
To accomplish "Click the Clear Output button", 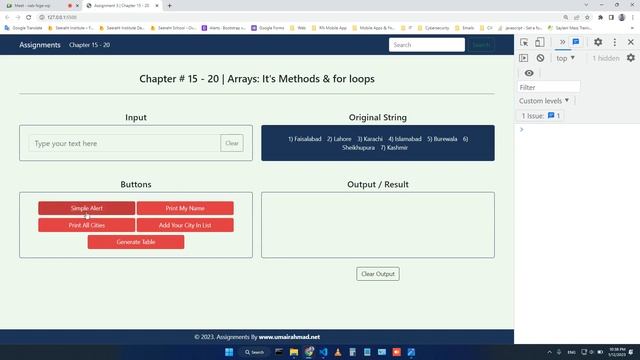I will click(x=378, y=274).
